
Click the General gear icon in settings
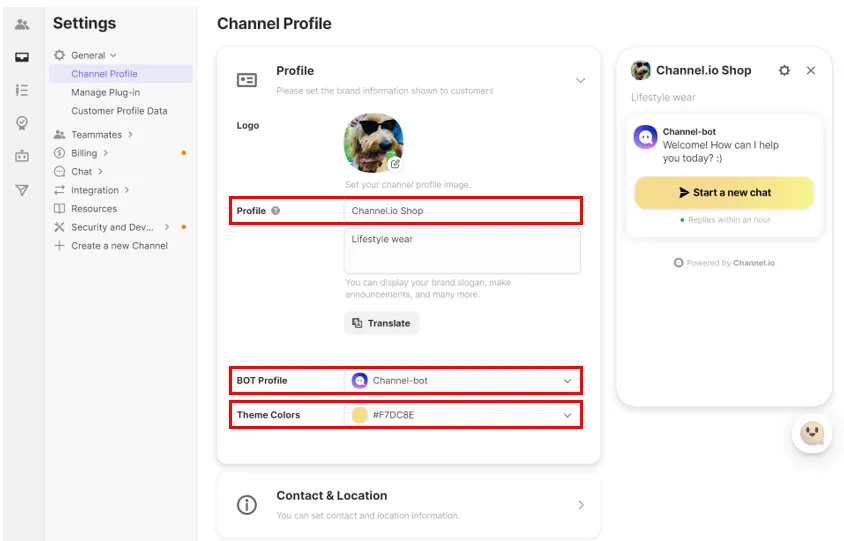60,55
